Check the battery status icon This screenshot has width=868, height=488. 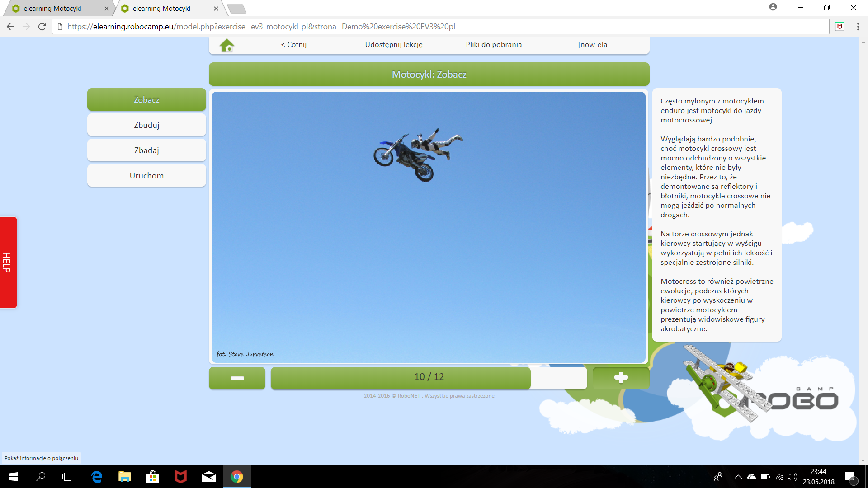(x=765, y=477)
